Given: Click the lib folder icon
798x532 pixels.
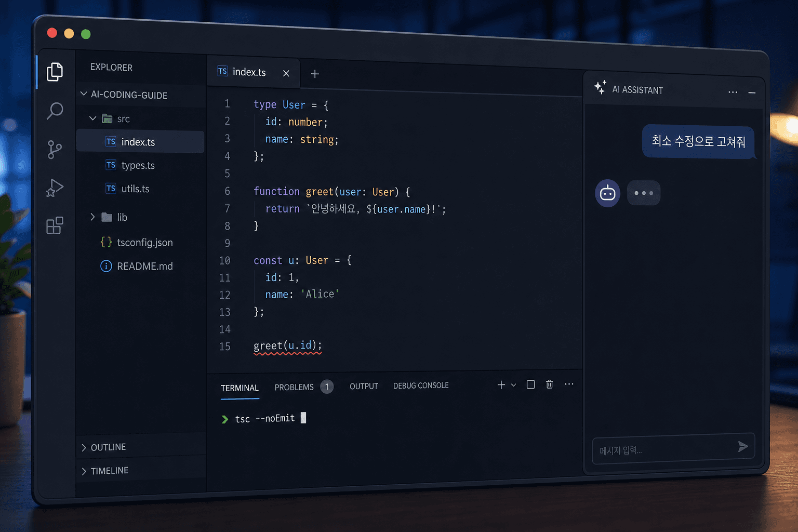Looking at the screenshot, I should [107, 217].
